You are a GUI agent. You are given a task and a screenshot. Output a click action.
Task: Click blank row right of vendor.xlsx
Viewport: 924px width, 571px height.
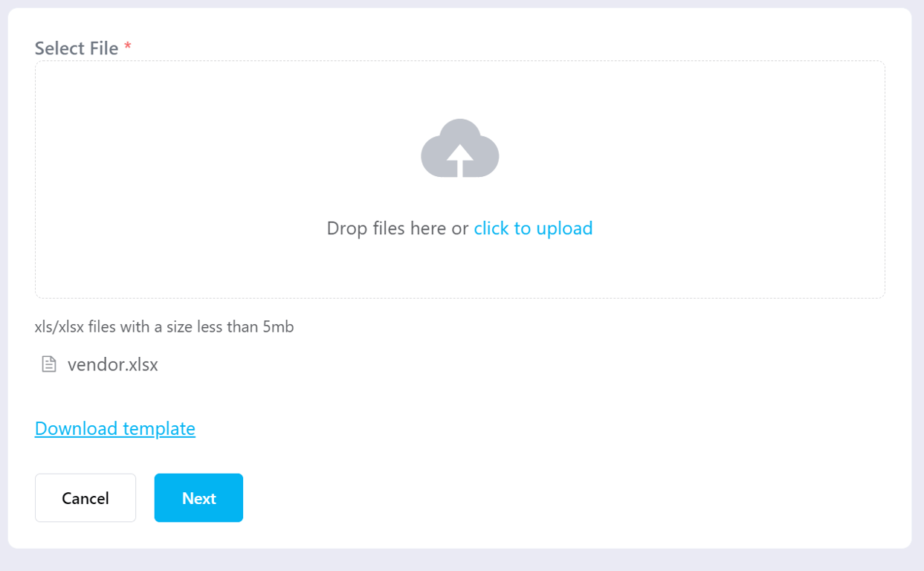click(x=520, y=364)
